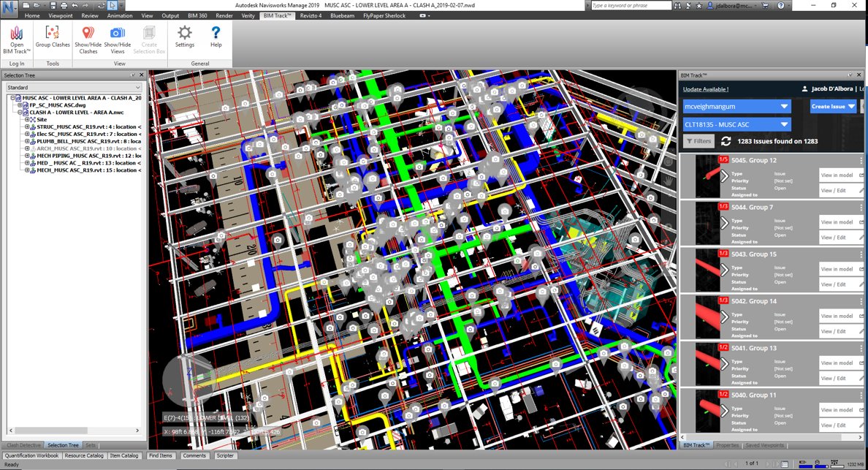Screen dimensions: 868x470
Task: Click the star favorites icon in title bar
Action: click(699, 5)
